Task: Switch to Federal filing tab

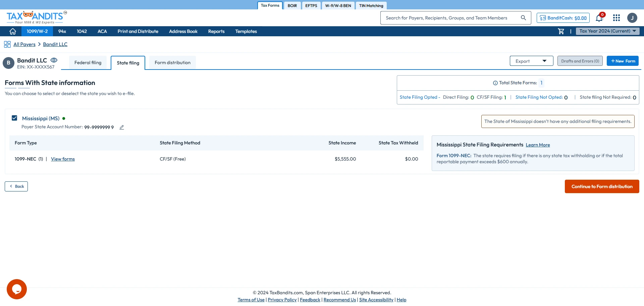Action: (88, 63)
